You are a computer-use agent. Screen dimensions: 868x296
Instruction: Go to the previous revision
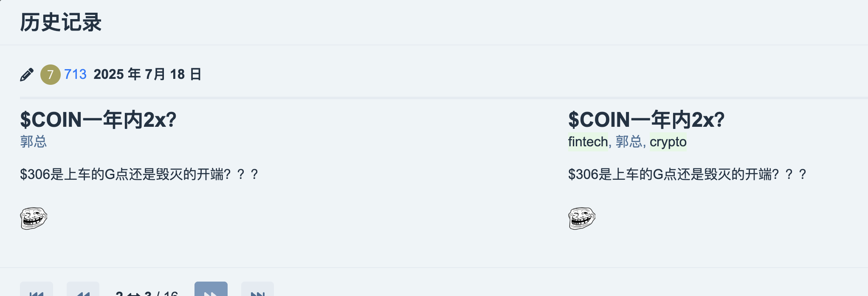pyautogui.click(x=83, y=291)
